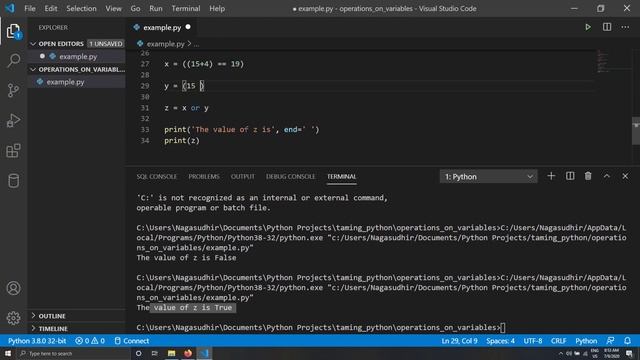Change end of line sequence CRLF
The height and width of the screenshot is (360, 640).
point(558,341)
